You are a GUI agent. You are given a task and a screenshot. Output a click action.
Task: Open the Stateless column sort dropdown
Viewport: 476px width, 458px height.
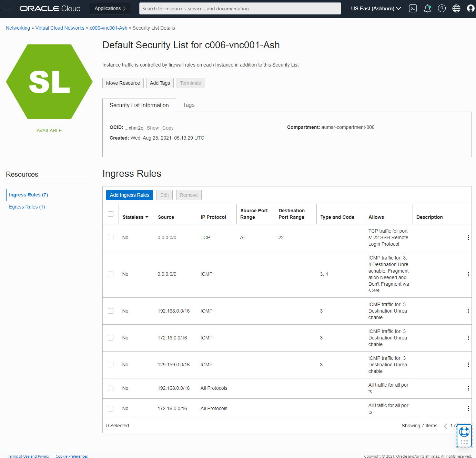click(x=147, y=217)
